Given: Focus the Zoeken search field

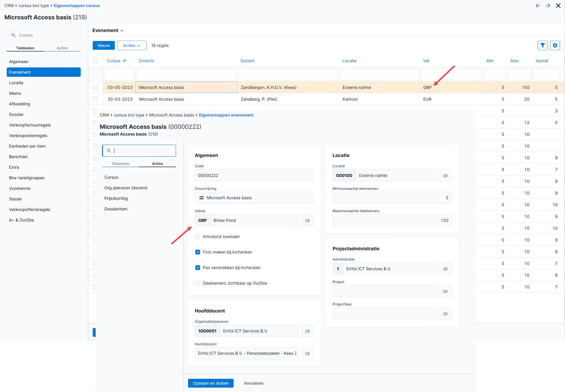Looking at the screenshot, I should [x=44, y=35].
